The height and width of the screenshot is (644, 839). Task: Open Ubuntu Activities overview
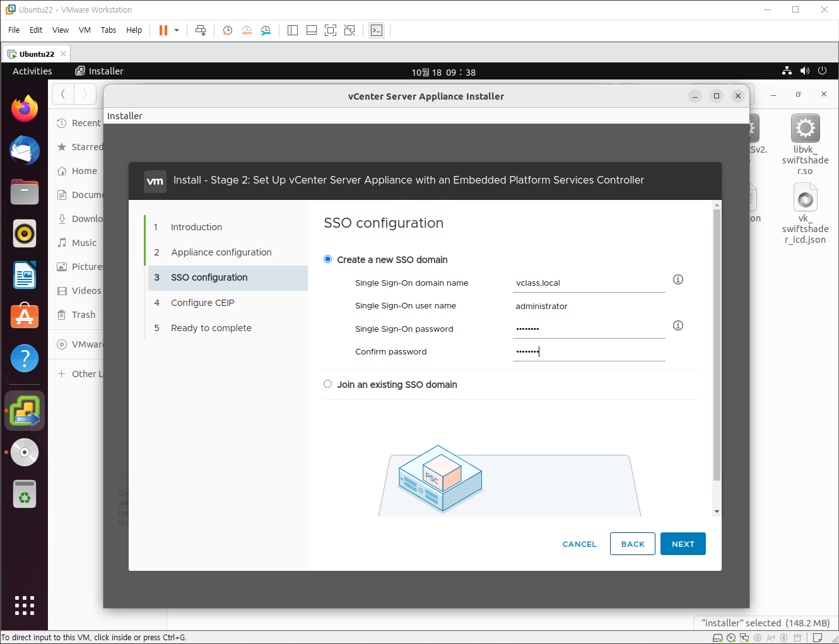click(32, 71)
